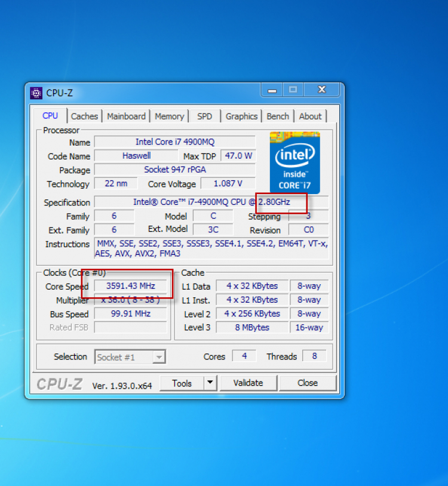Open the Socket #1 selection dropdown
Viewport: 448px width, 486px height.
coord(130,357)
